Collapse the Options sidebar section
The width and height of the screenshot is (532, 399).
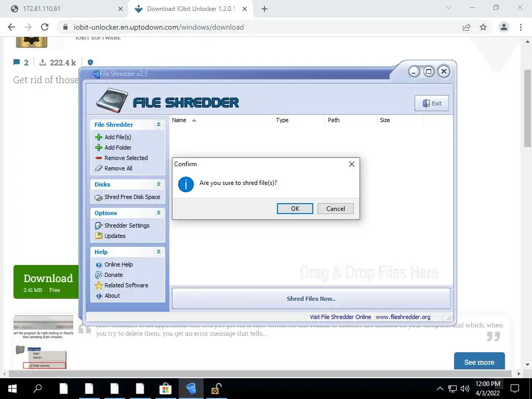click(x=158, y=212)
